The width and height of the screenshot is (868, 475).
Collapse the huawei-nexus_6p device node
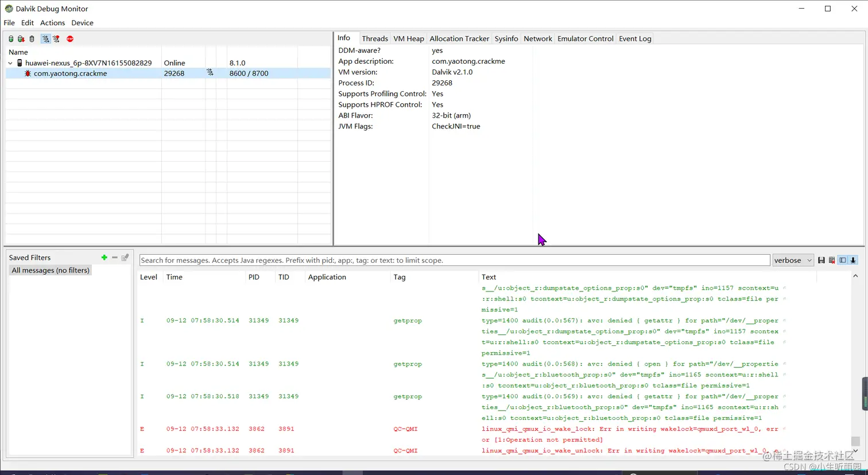pos(10,63)
